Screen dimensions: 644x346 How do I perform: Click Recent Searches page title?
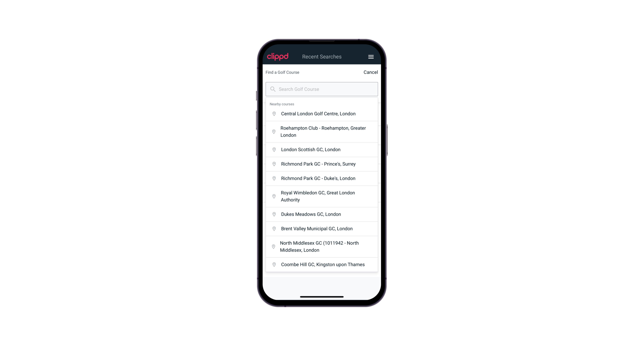322,57
